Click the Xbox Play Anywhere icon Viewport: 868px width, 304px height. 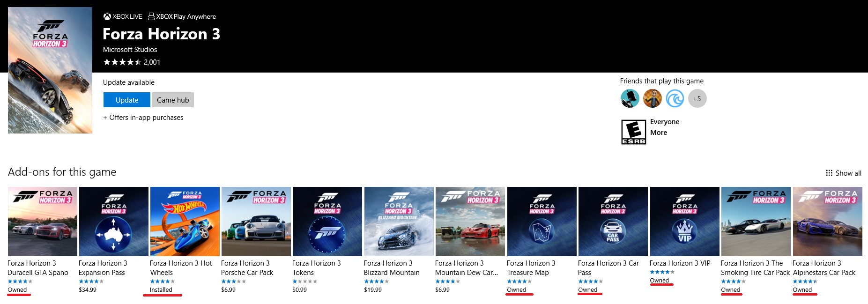pyautogui.click(x=151, y=16)
